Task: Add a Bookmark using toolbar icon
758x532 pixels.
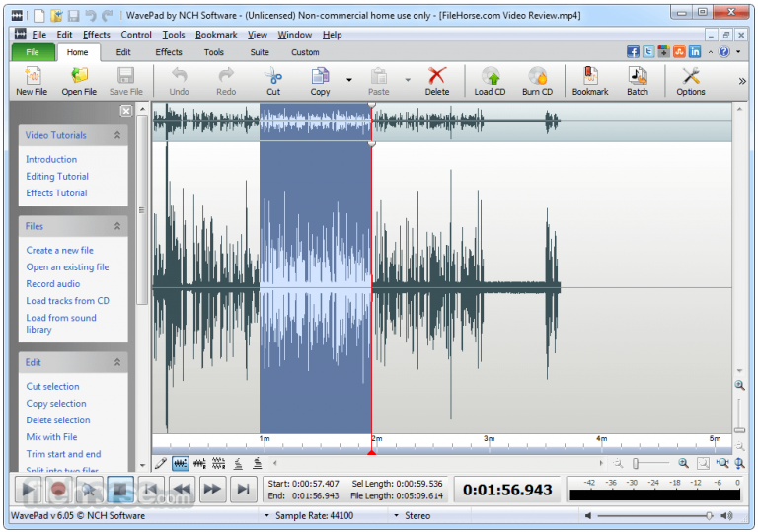Action: [590, 81]
